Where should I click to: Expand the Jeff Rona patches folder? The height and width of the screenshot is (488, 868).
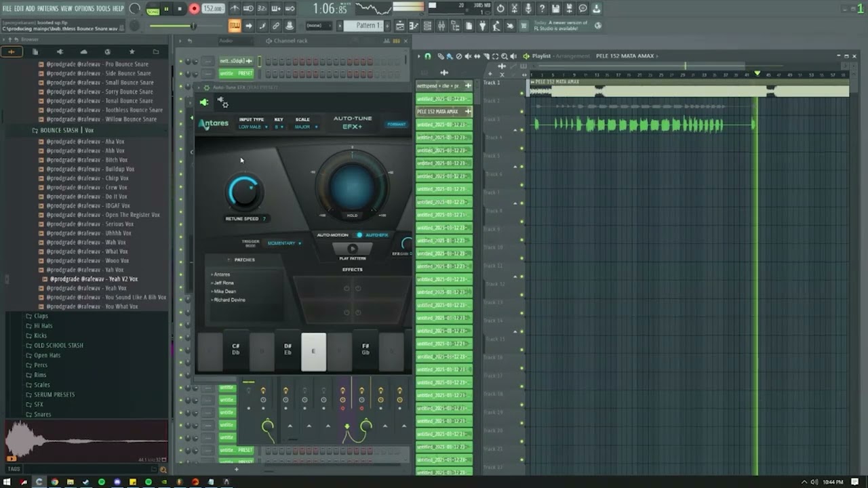click(223, 283)
